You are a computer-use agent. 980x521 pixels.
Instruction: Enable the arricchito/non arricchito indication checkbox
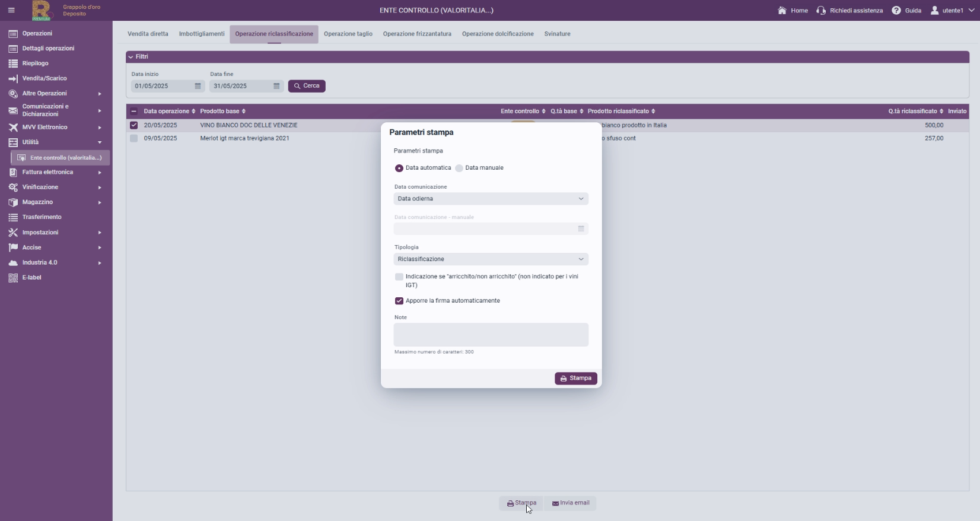point(399,277)
